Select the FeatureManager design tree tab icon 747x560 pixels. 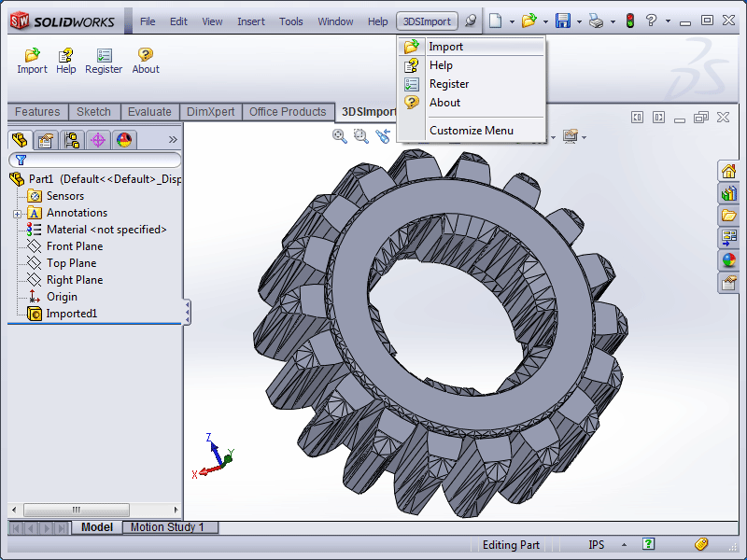(x=21, y=140)
